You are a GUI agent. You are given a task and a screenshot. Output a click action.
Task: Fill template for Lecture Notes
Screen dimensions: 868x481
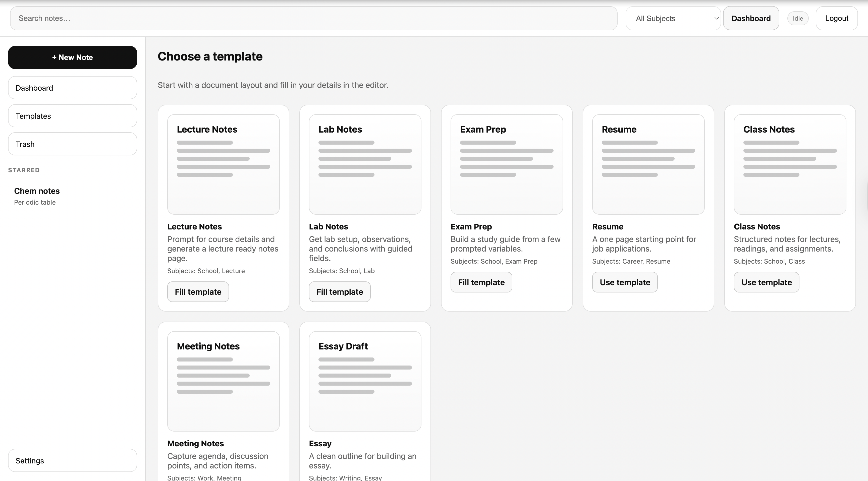click(198, 292)
